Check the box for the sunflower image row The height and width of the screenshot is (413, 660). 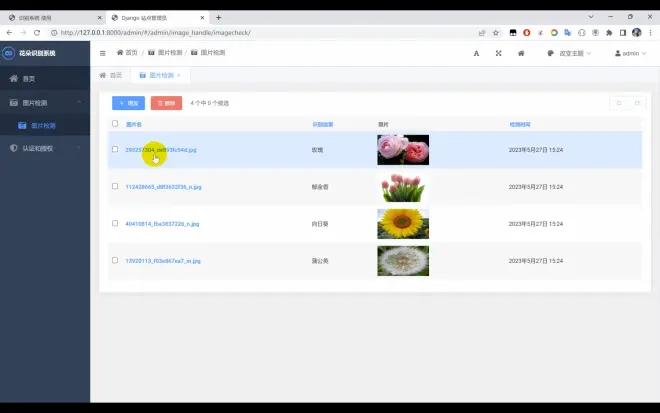(115, 223)
